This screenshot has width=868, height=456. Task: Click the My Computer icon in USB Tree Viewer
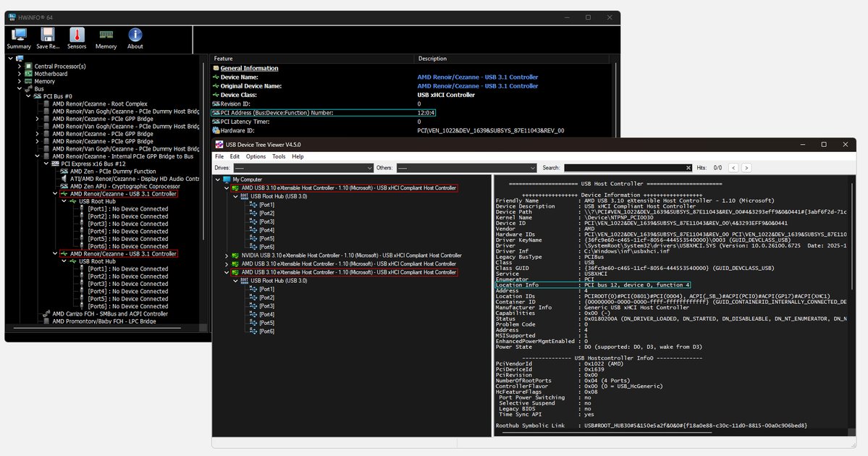[227, 180]
